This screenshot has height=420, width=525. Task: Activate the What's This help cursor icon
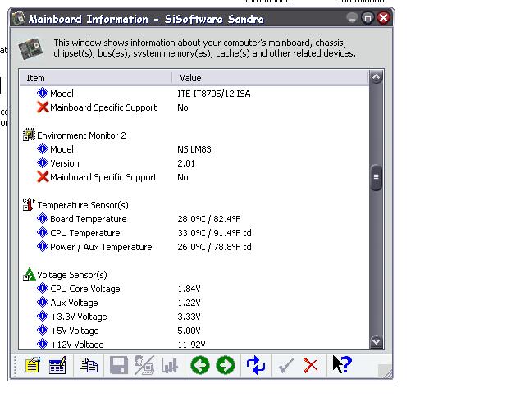click(x=342, y=364)
